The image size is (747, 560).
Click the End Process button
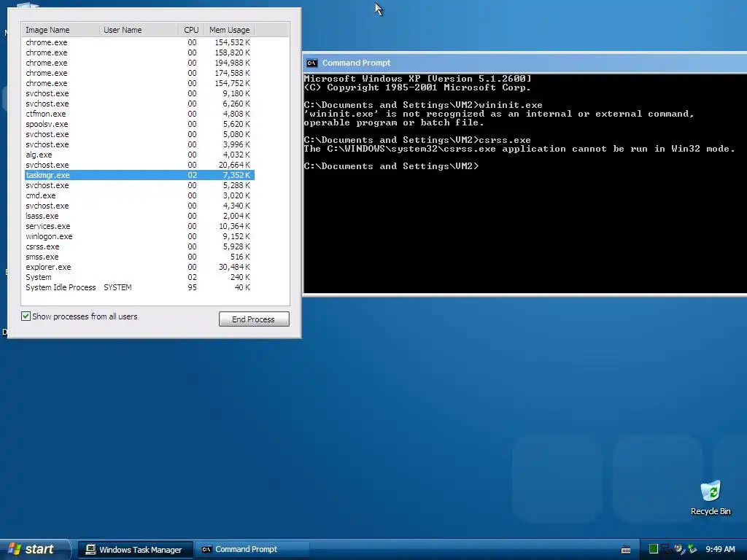click(254, 319)
